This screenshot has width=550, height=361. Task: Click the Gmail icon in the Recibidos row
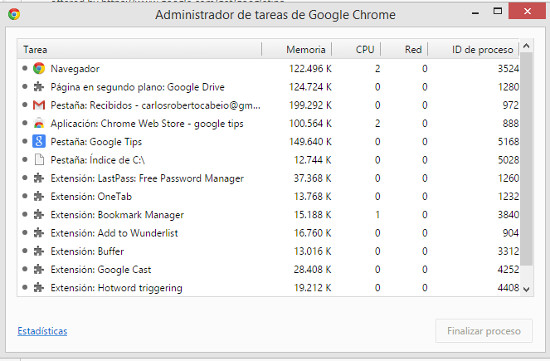(x=39, y=105)
